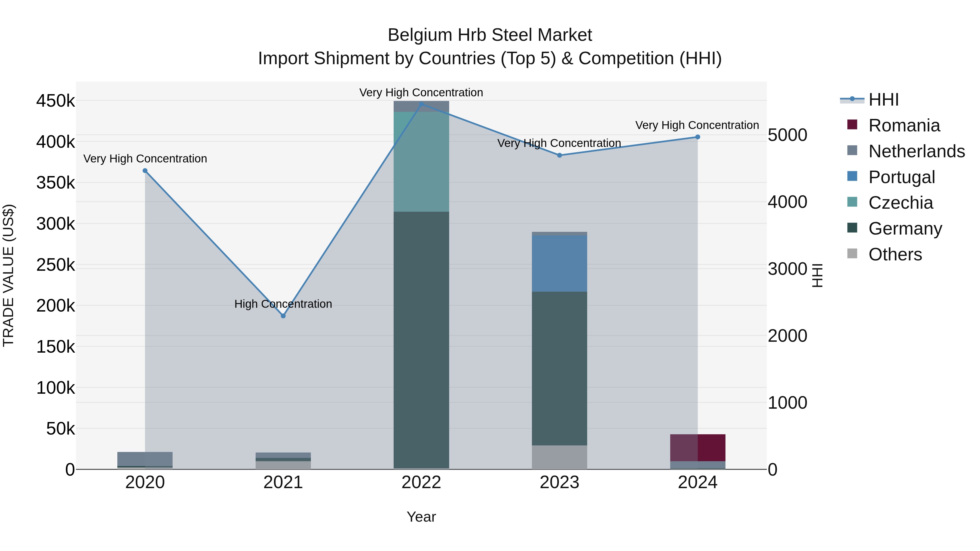
Task: Click the 5000 right axis tick
Action: (787, 135)
